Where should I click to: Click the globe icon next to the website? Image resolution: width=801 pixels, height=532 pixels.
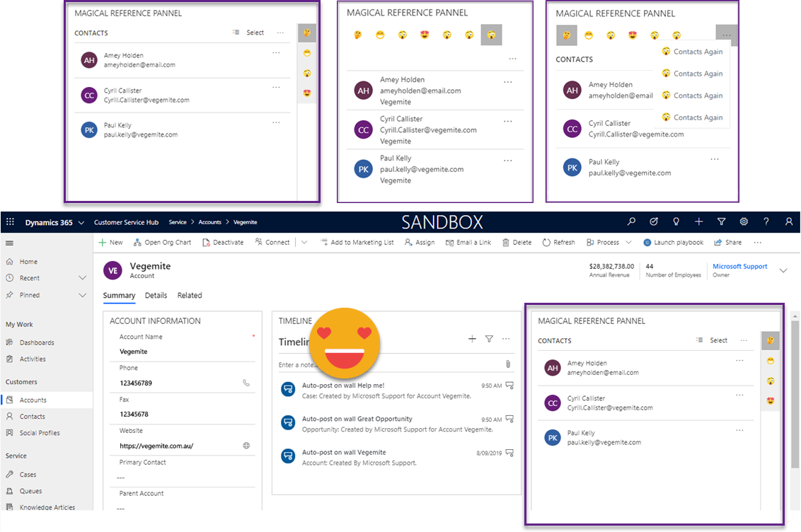pos(246,446)
